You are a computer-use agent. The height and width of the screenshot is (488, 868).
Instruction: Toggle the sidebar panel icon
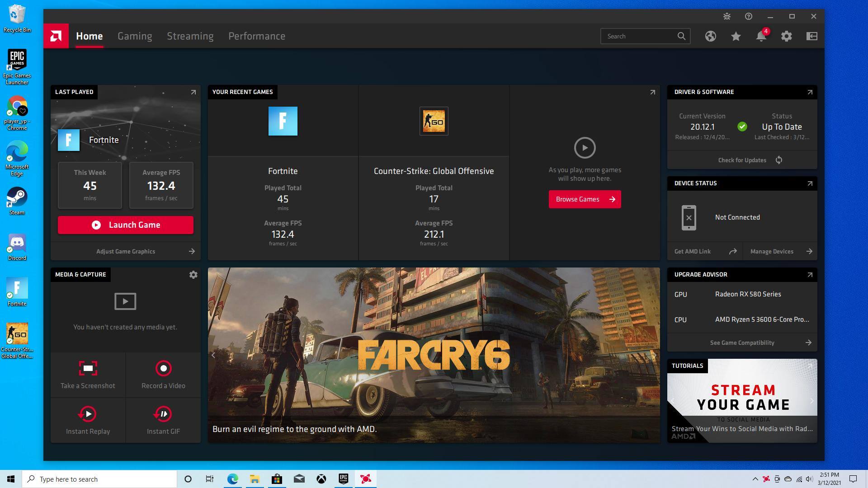812,36
